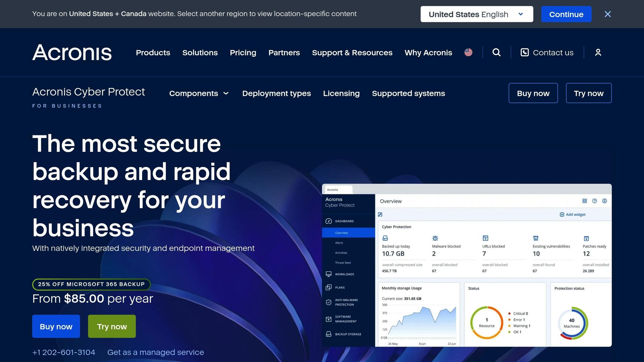This screenshot has width=644, height=362.
Task: Select the Dashboard icon in the Cyber Protect sidebar
Action: click(x=328, y=221)
